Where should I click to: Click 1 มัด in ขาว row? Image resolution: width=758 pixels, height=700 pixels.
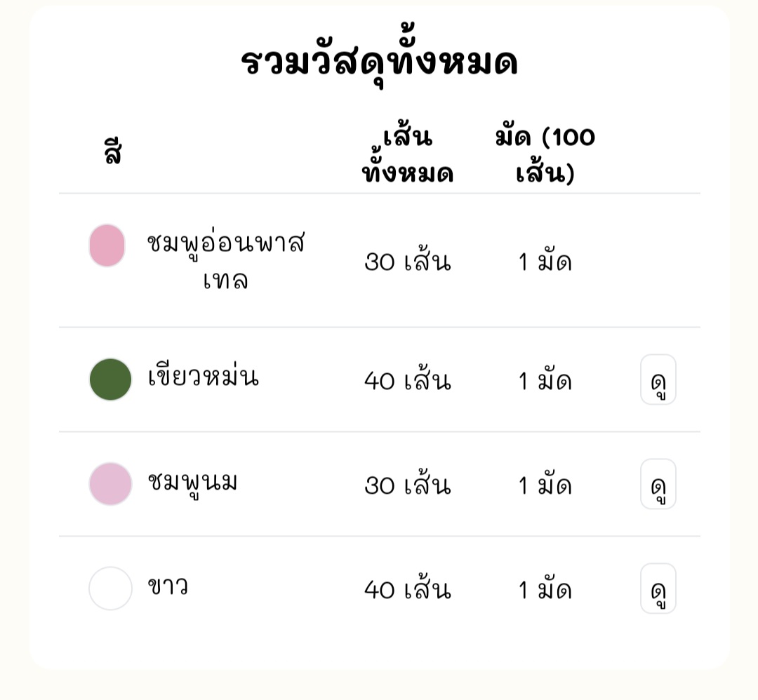545,589
